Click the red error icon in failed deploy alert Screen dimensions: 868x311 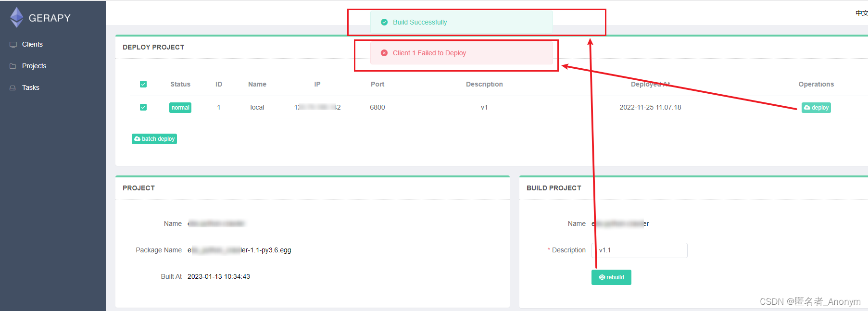pyautogui.click(x=384, y=53)
